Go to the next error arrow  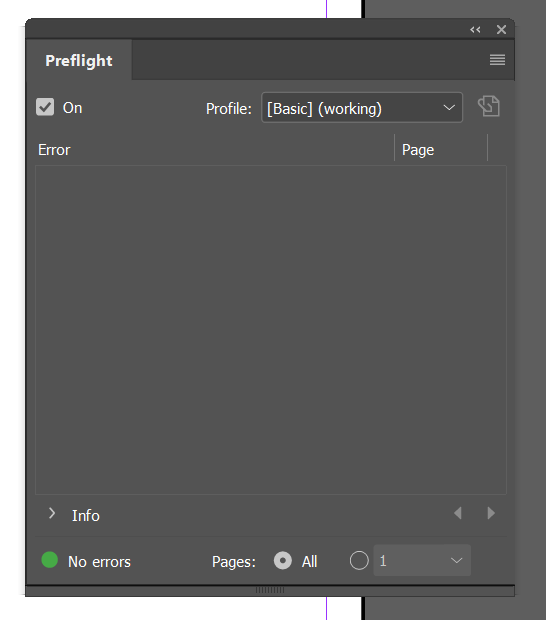point(491,513)
